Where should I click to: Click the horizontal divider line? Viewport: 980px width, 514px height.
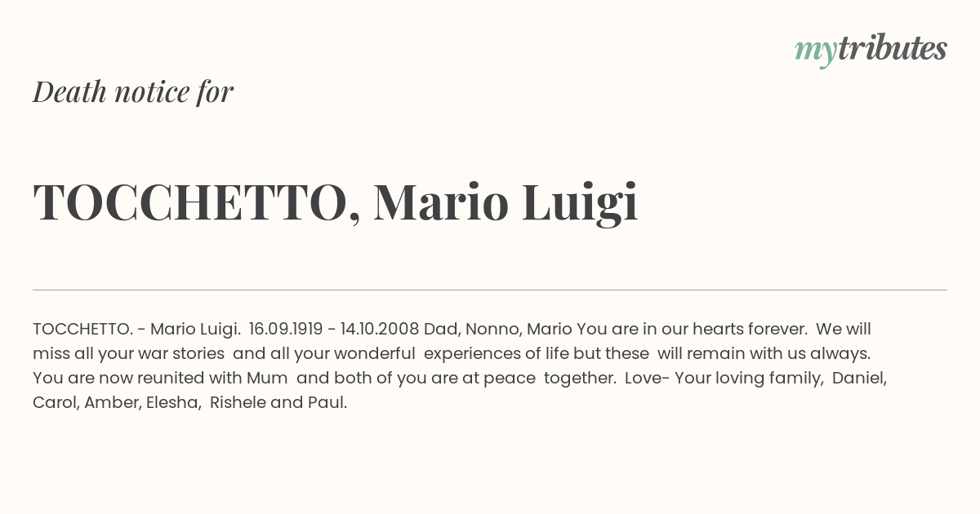490,290
